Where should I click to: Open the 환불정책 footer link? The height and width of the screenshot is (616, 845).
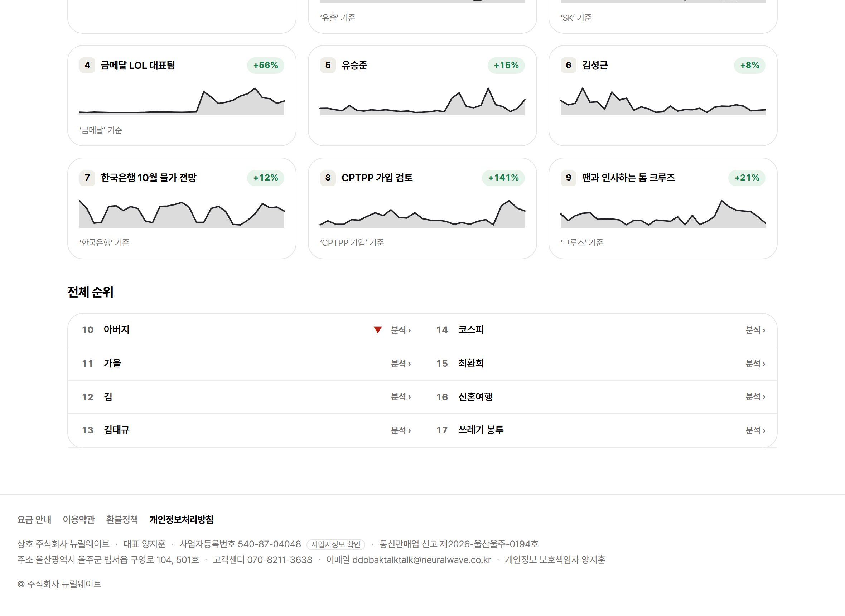click(122, 519)
